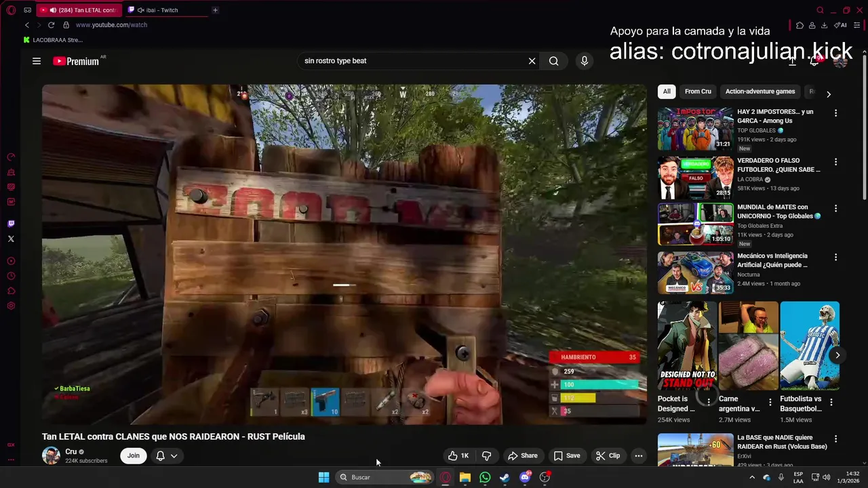
Task: Open Mecánico vs Inteligencia Artificial video
Action: click(695, 272)
